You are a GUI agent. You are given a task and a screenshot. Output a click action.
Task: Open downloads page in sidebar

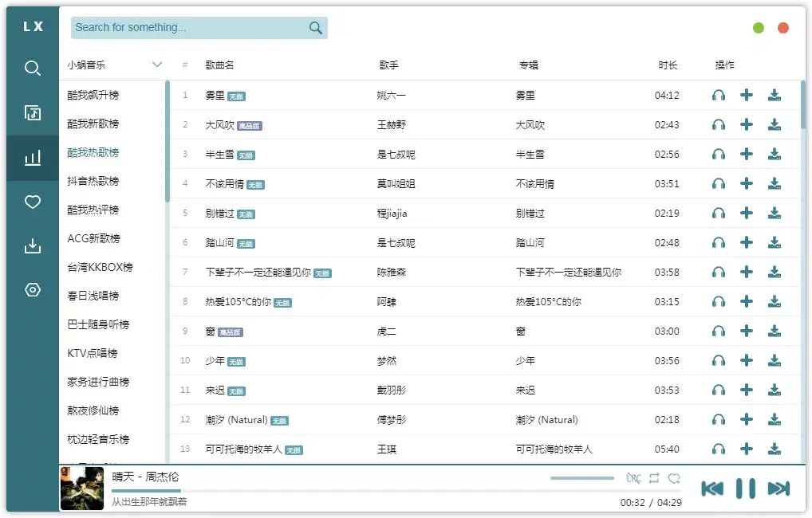[x=32, y=245]
